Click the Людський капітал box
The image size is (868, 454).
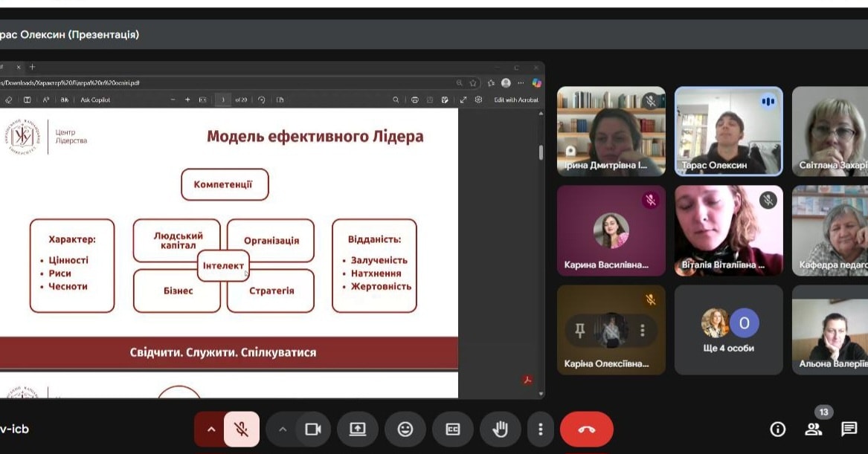click(x=178, y=241)
